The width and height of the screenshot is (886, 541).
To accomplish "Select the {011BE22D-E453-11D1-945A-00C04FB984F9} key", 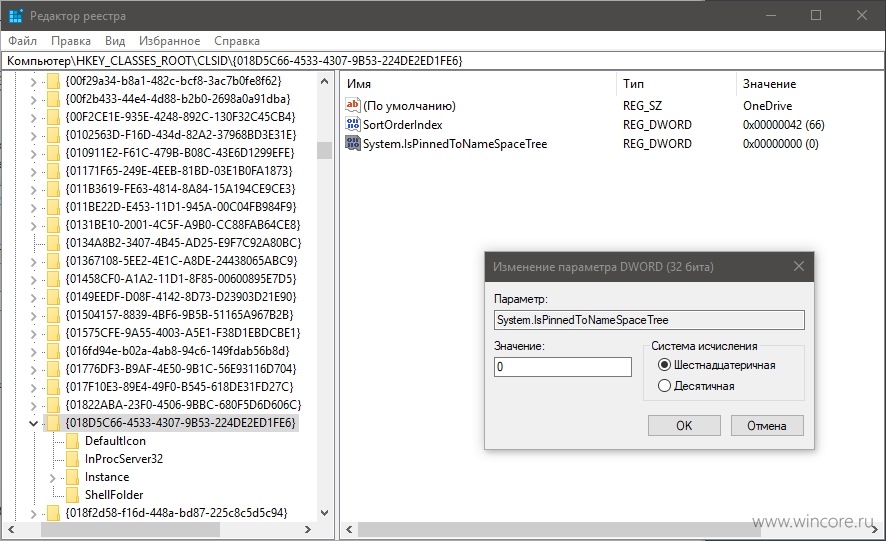I will click(x=181, y=207).
